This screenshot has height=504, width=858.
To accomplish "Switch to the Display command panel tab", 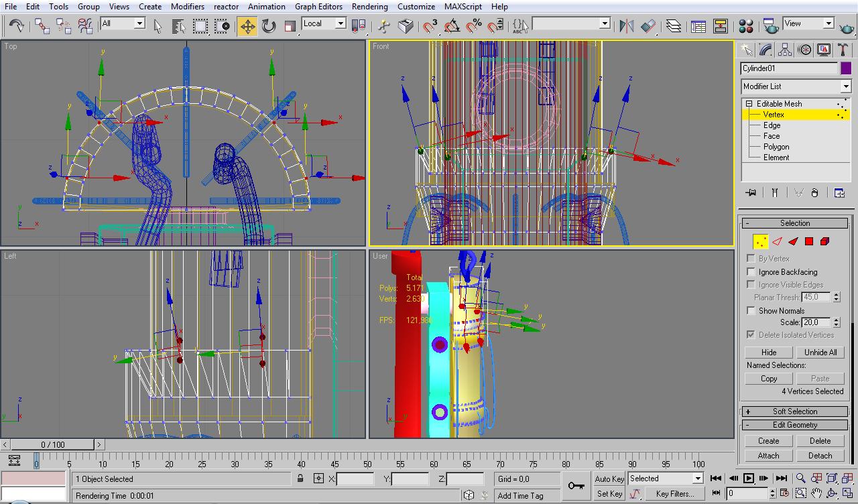I will [824, 50].
